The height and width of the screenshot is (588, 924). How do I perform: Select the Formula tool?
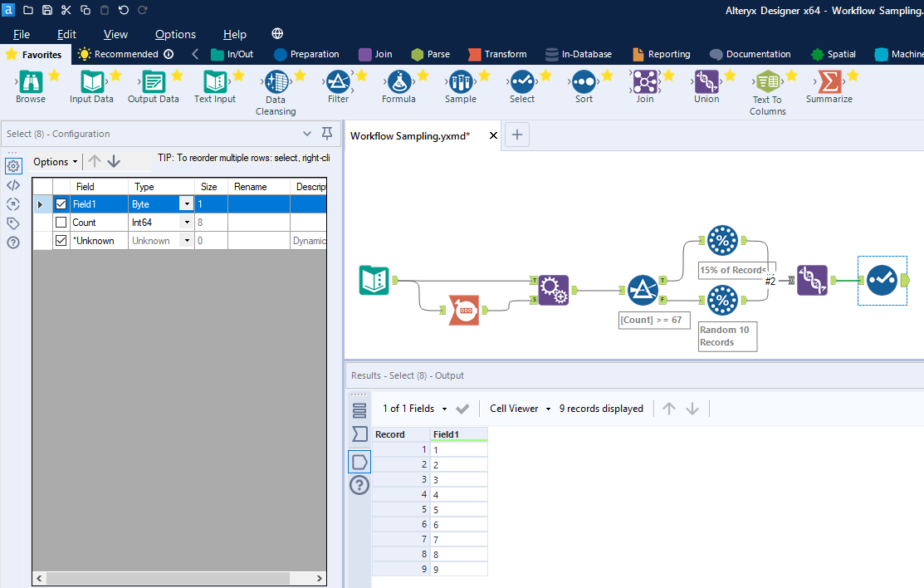tap(398, 83)
